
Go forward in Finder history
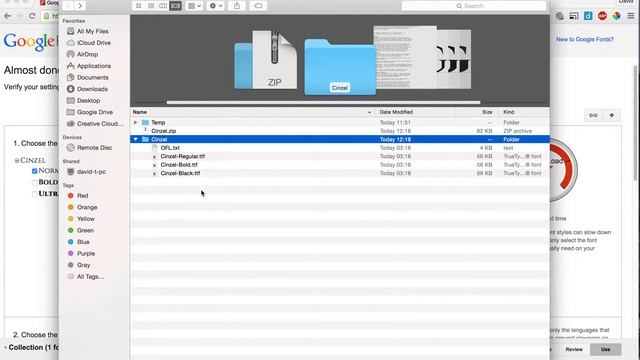(80, 6)
